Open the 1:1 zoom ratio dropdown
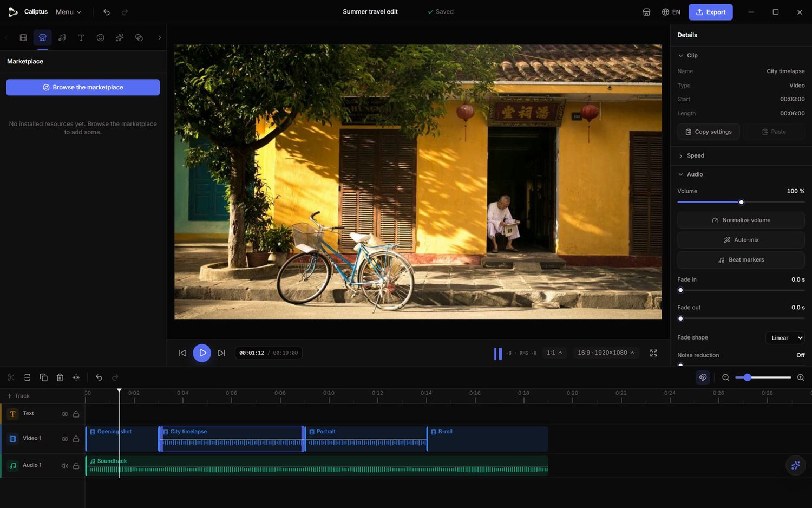This screenshot has width=812, height=508. 554,353
